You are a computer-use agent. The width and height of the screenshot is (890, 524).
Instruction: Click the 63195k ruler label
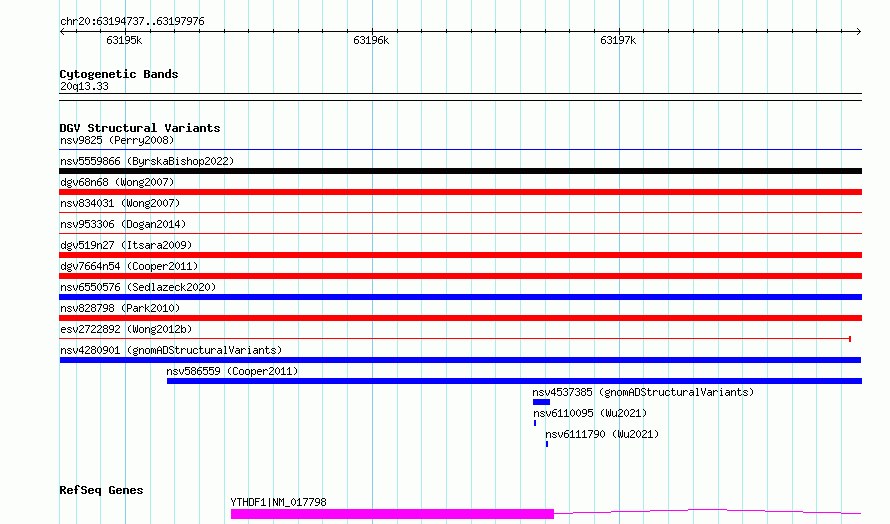click(x=124, y=40)
